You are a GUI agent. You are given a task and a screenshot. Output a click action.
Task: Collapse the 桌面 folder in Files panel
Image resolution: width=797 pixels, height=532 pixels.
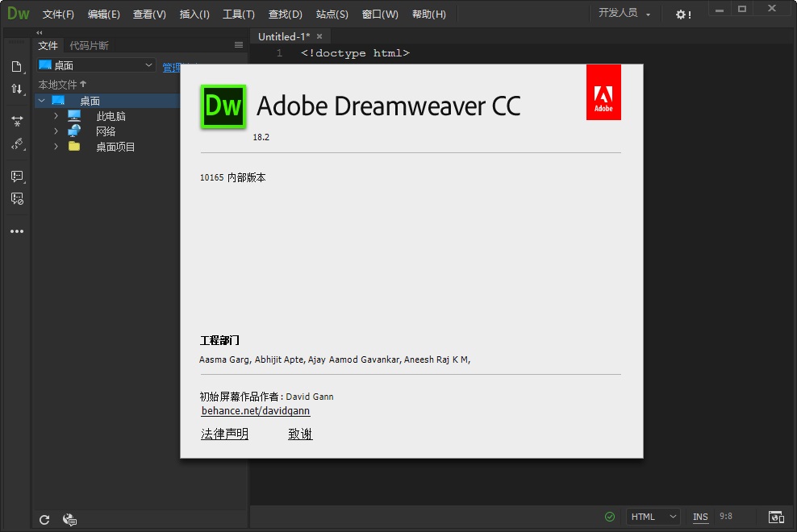point(42,100)
